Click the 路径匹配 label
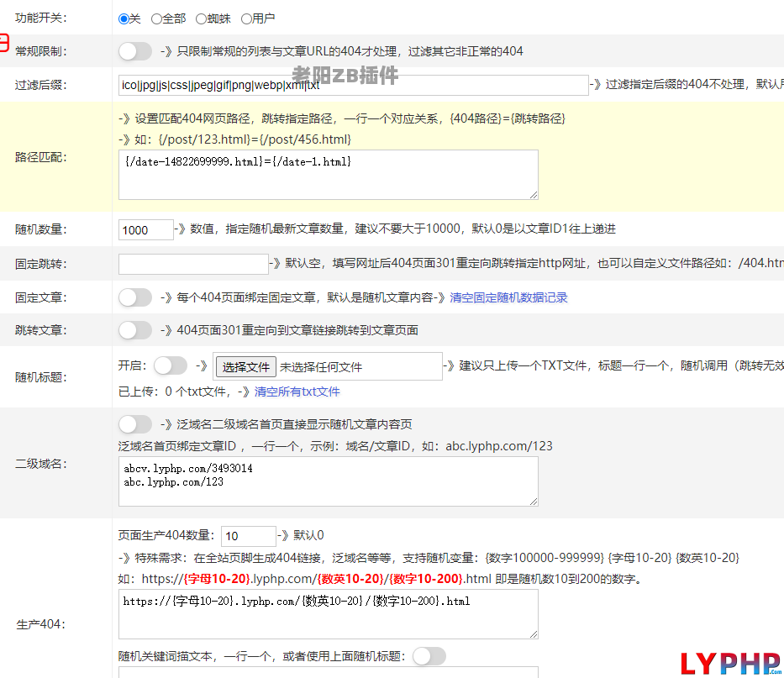This screenshot has height=678, width=784. pos(41,157)
